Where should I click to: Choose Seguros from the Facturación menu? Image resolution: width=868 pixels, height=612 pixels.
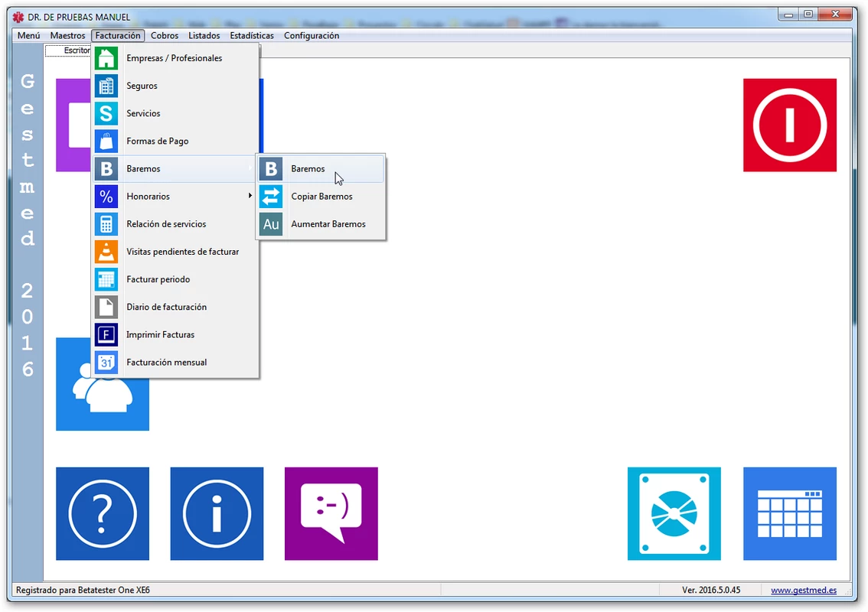click(x=175, y=86)
